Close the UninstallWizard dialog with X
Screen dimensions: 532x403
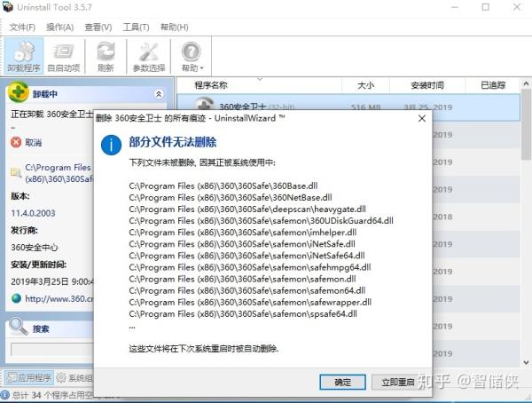click(422, 118)
